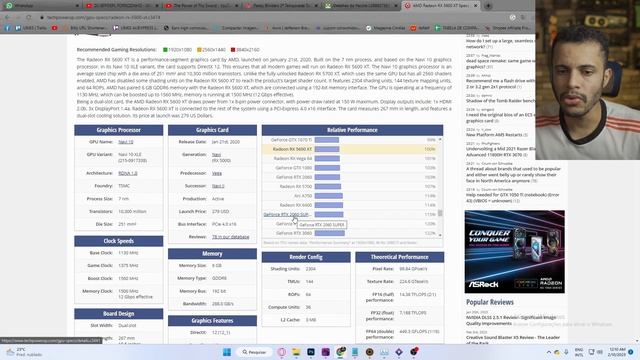The width and height of the screenshot is (640, 360).
Task: Open the Magazine bookmark
Action: coord(386,28)
